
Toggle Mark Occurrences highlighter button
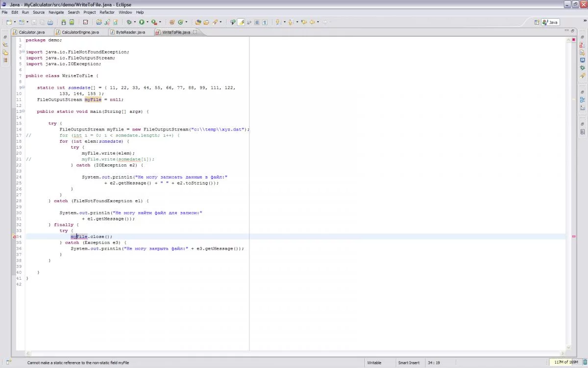point(241,22)
